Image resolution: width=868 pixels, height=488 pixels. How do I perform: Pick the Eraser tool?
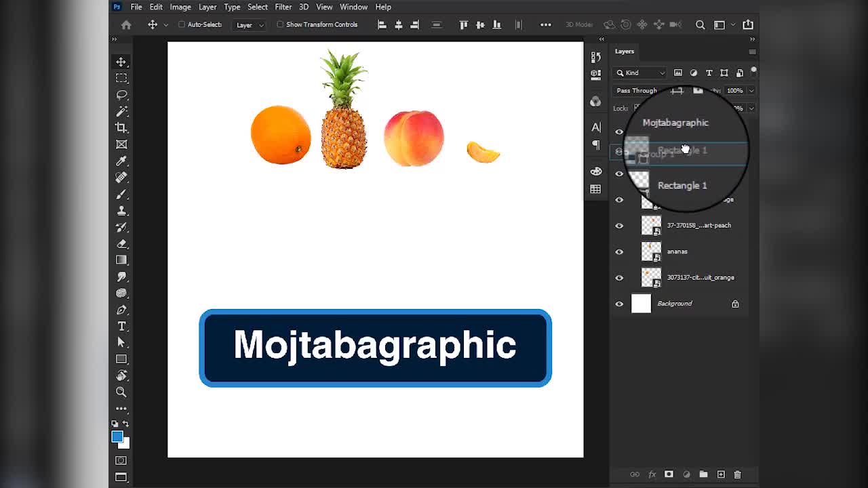(121, 243)
